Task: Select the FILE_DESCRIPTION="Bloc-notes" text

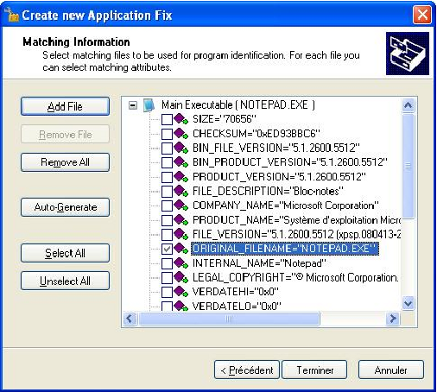Action: [268, 191]
